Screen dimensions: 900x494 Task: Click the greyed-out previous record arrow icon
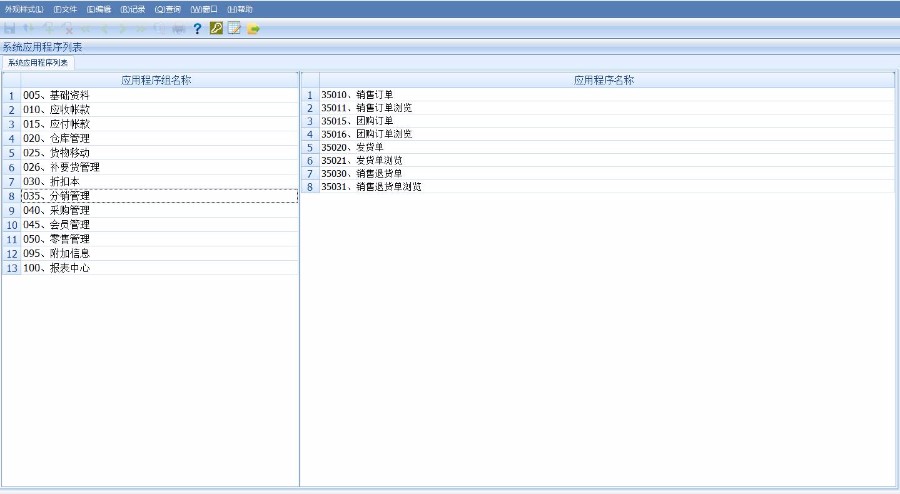point(104,28)
